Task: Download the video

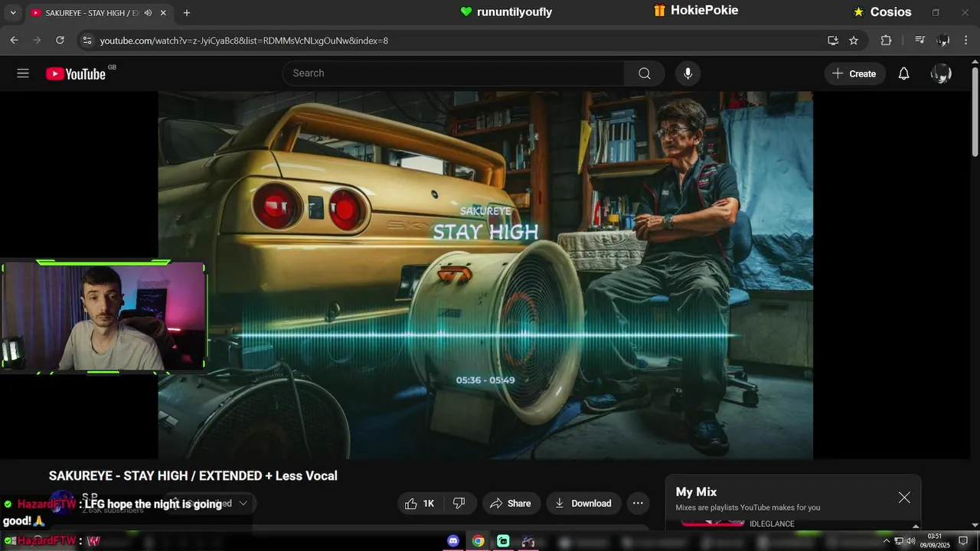Action: [583, 504]
